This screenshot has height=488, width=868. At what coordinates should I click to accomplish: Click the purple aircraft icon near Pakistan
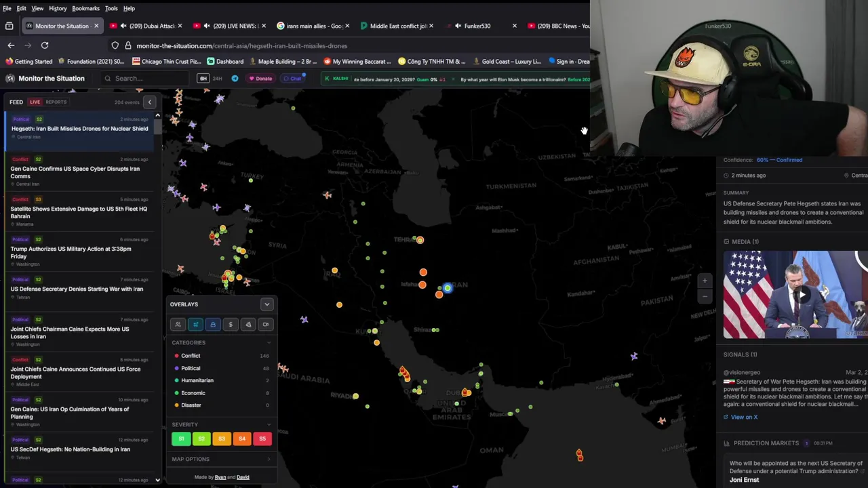pyautogui.click(x=634, y=356)
